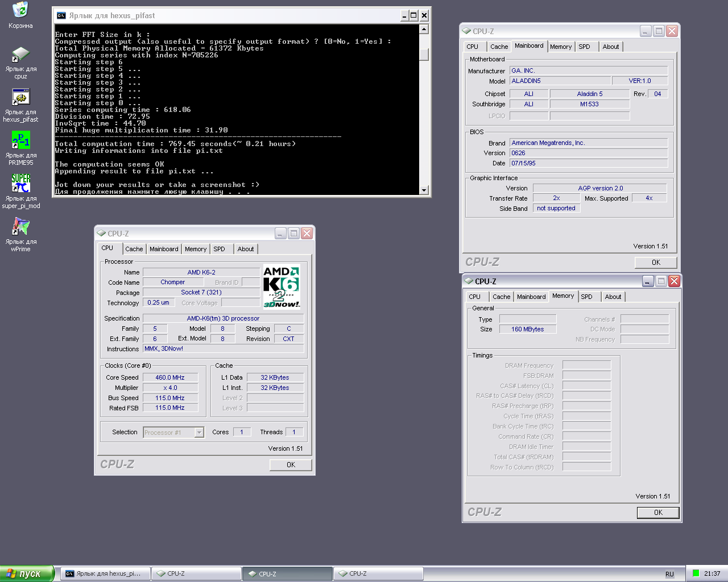Click the Bus Speed 115.0 MHz field
The height and width of the screenshot is (582, 728).
click(170, 398)
